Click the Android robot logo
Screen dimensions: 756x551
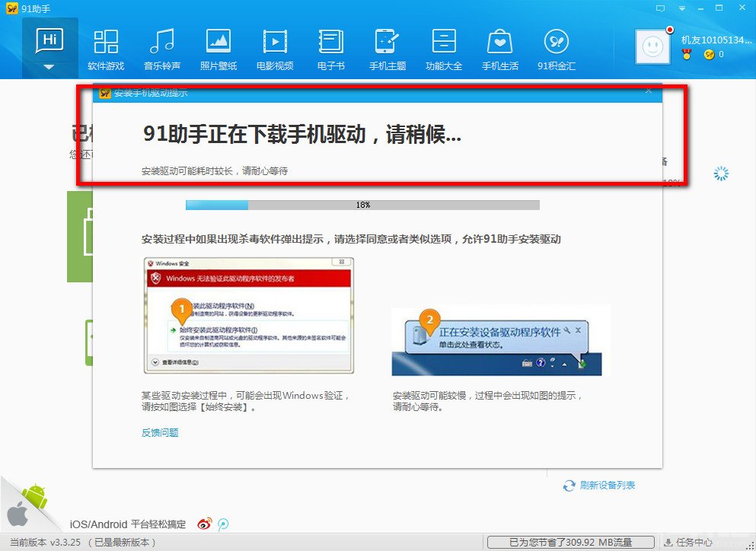(35, 496)
